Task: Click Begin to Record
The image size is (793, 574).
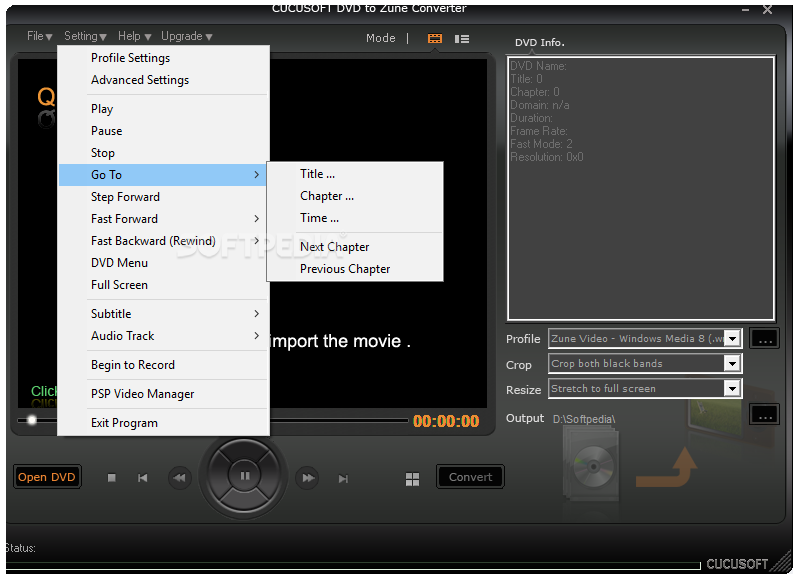Action: (x=163, y=365)
